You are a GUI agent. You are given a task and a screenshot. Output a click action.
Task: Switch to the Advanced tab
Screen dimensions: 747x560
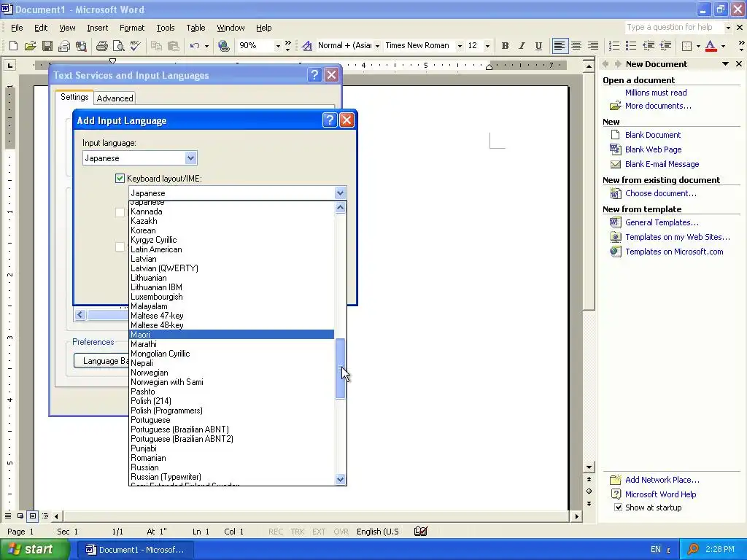point(115,98)
